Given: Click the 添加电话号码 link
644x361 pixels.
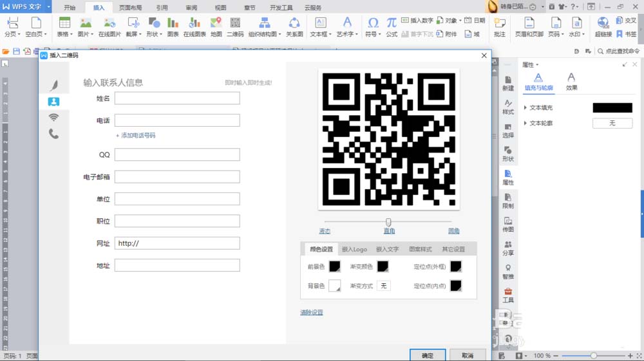Looking at the screenshot, I should [135, 135].
